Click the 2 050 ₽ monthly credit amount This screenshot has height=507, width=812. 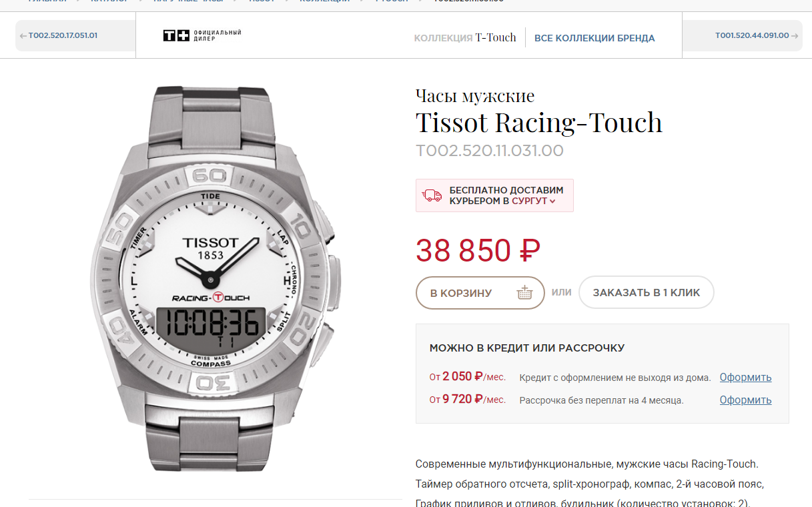point(462,377)
